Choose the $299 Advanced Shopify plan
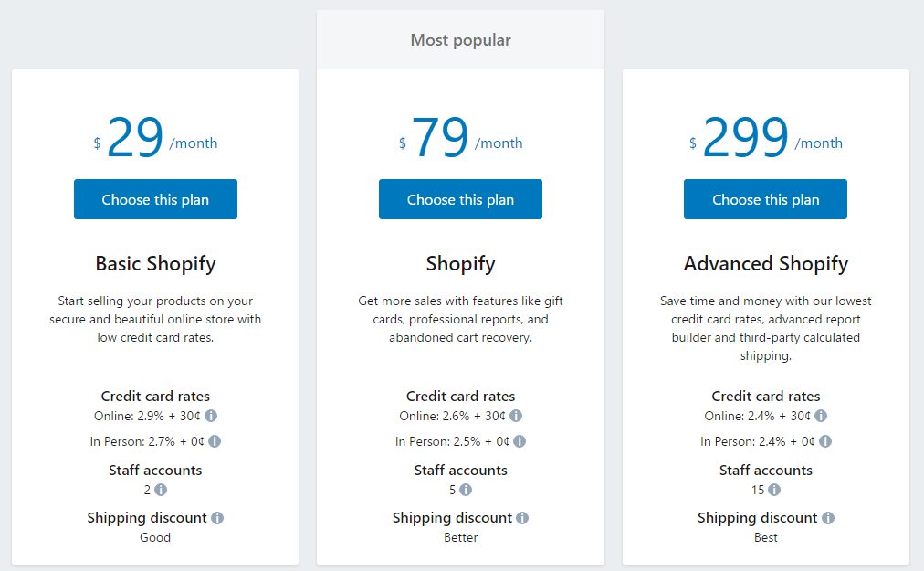Image resolution: width=924 pixels, height=571 pixels. click(x=765, y=199)
